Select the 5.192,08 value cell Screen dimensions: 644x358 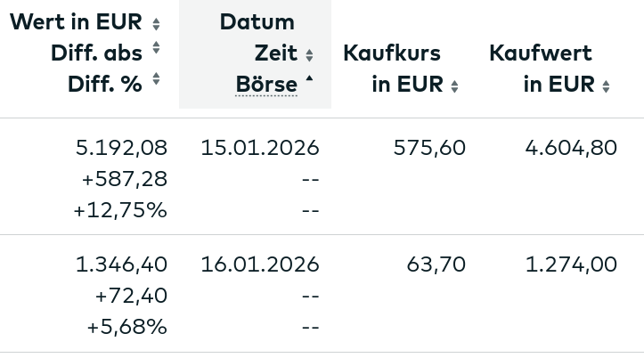(x=122, y=148)
